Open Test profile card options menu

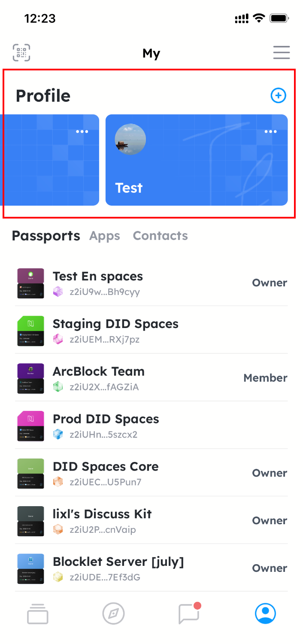(x=270, y=132)
